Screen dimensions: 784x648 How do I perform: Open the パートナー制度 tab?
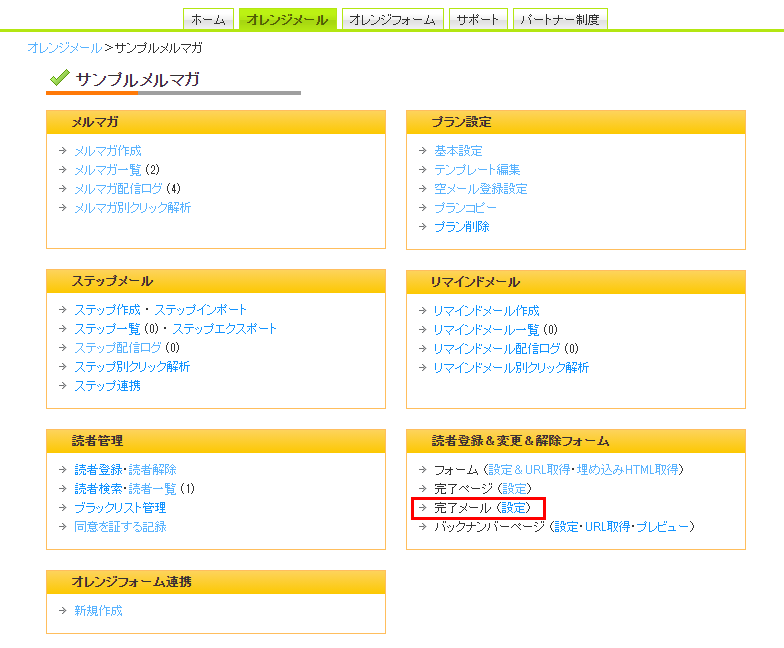coord(560,20)
